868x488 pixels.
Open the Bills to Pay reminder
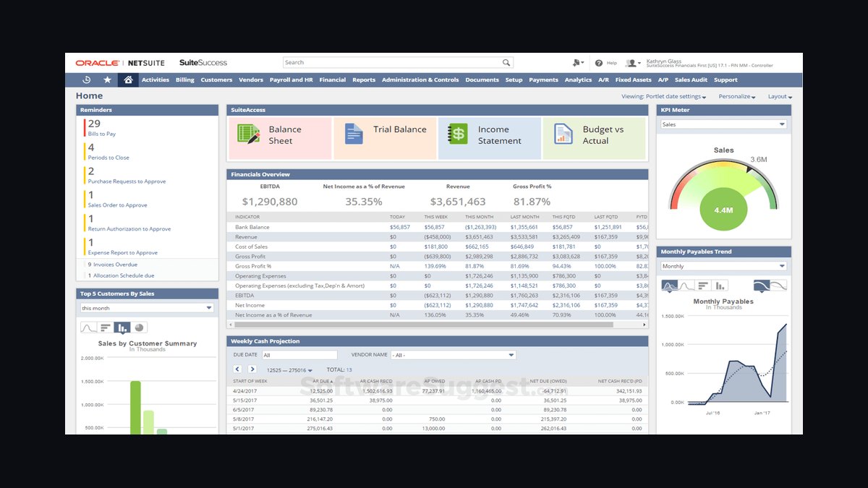point(102,134)
